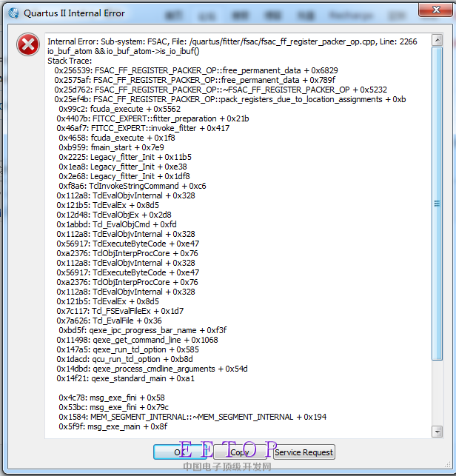
Task: Select the '0x4658: fcuda_execute + 0x1f8' line
Action: (117, 138)
